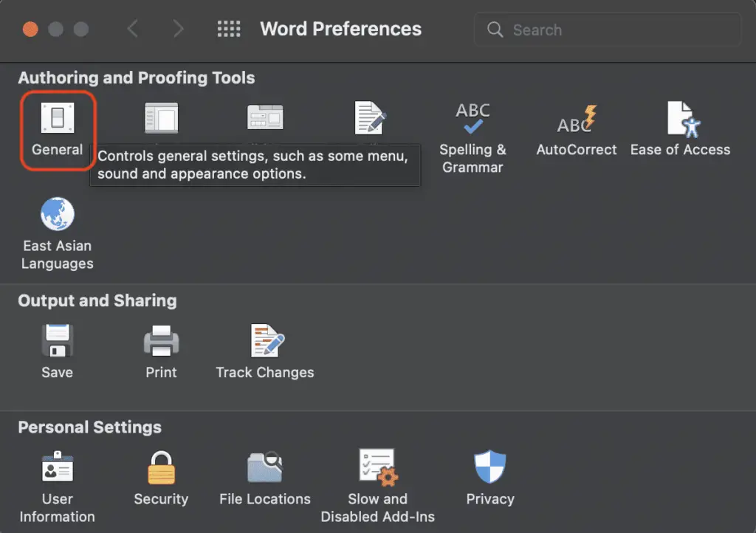
Task: Open File Locations settings
Action: tap(265, 478)
